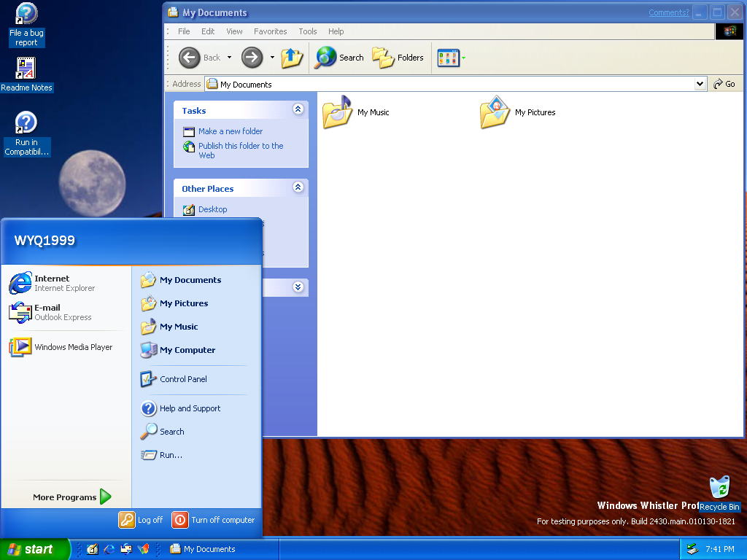Launch Internet Explorer from Start menu

pos(51,283)
